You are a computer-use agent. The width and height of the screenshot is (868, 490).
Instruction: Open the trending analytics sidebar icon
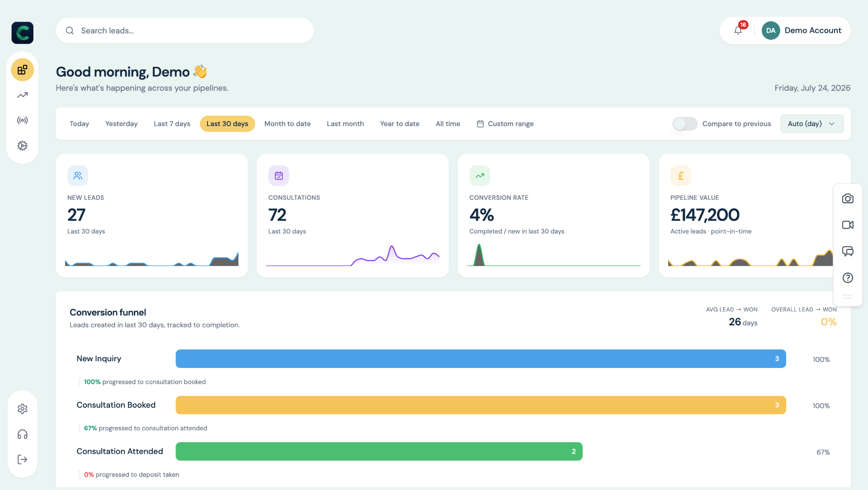23,95
